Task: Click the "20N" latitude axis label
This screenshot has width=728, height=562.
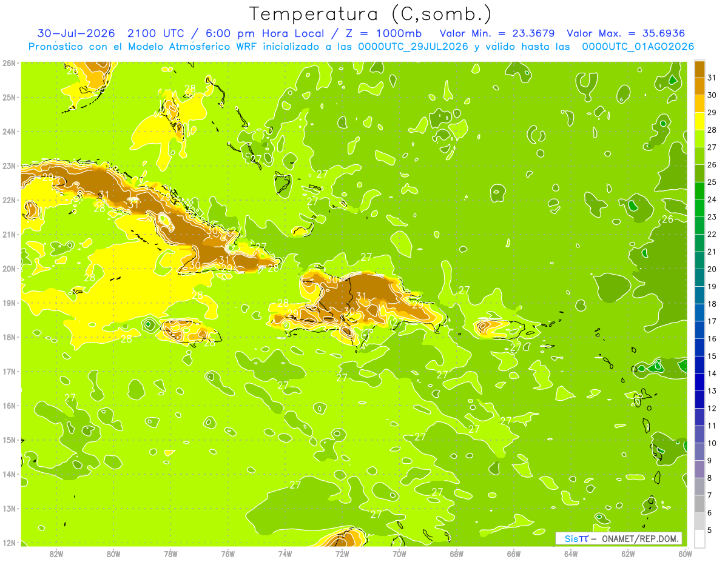Action: coord(9,269)
